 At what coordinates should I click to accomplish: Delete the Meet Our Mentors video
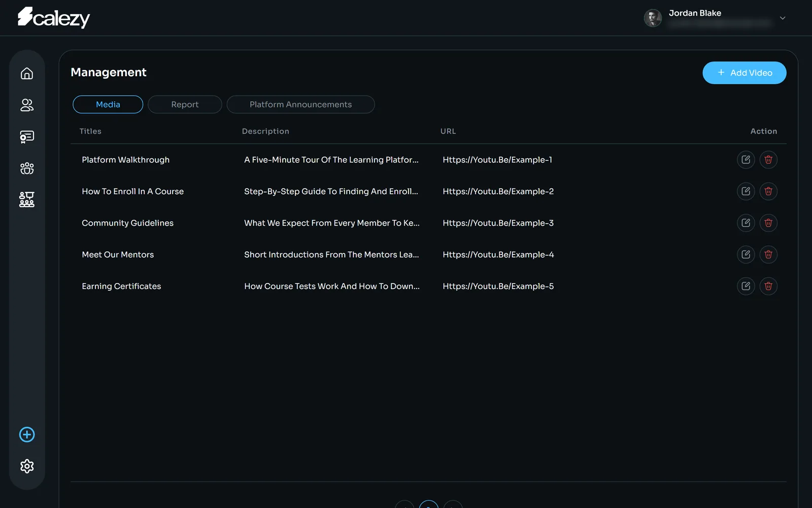tap(768, 254)
